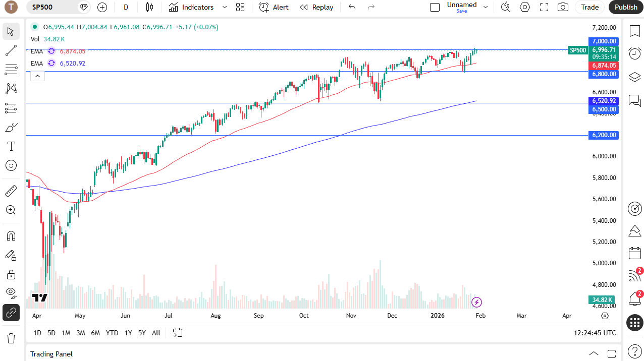The height and width of the screenshot is (361, 644).
Task: Select the Brush drawing tool
Action: coord(11,127)
